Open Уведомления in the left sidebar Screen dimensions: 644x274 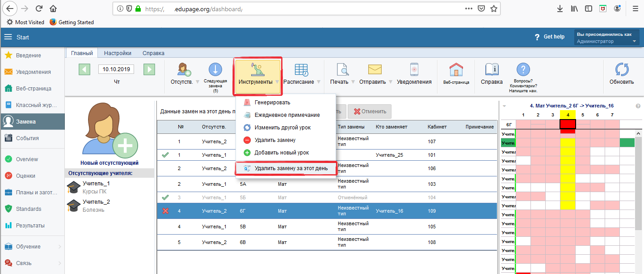(x=32, y=72)
